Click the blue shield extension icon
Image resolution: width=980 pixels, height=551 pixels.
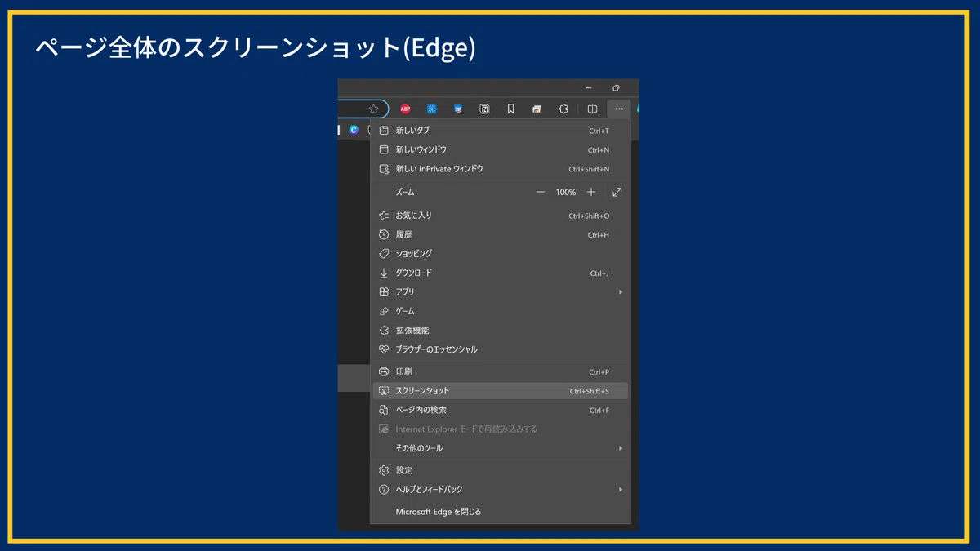(x=458, y=109)
